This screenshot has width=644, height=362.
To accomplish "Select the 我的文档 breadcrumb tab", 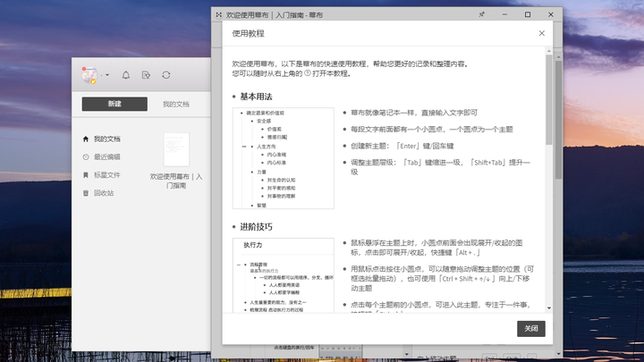I will [x=176, y=105].
